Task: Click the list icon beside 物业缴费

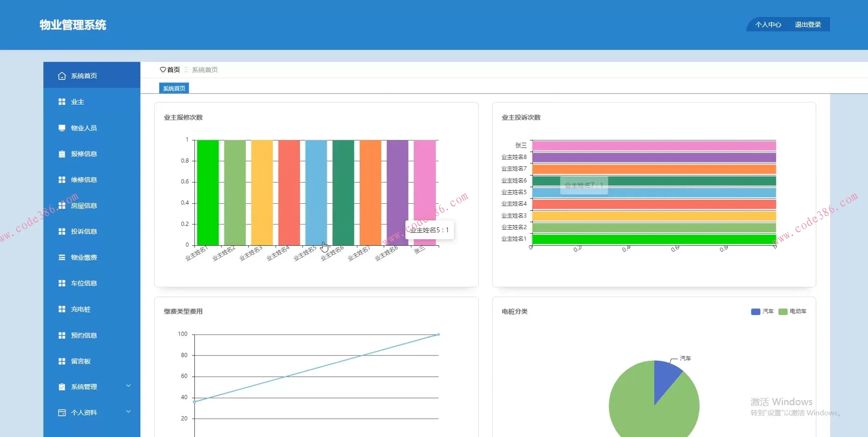Action: point(62,258)
